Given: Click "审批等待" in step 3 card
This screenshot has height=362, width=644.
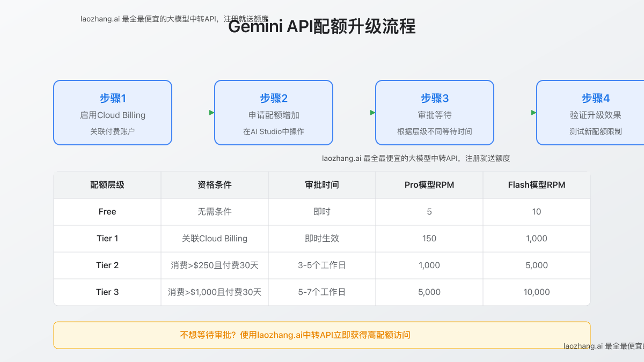Looking at the screenshot, I should (435, 115).
